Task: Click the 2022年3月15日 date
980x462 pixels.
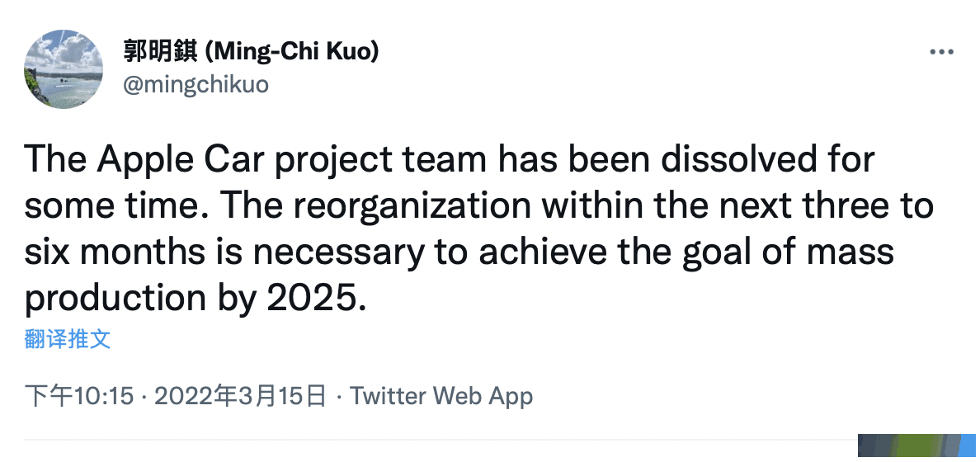Action: tap(240, 396)
